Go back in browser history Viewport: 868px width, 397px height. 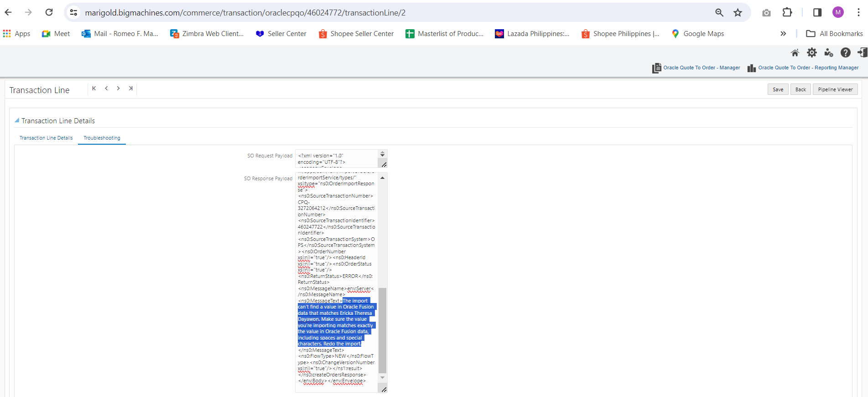(8, 12)
